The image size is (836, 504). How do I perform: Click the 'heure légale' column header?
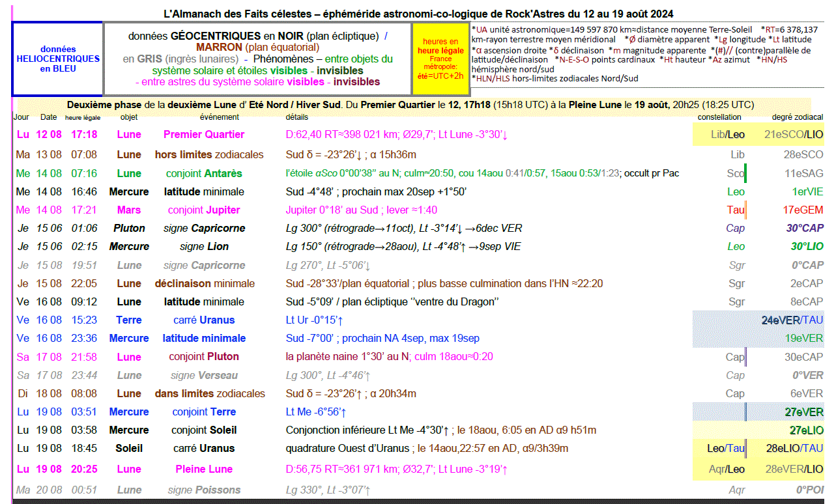[x=83, y=118]
